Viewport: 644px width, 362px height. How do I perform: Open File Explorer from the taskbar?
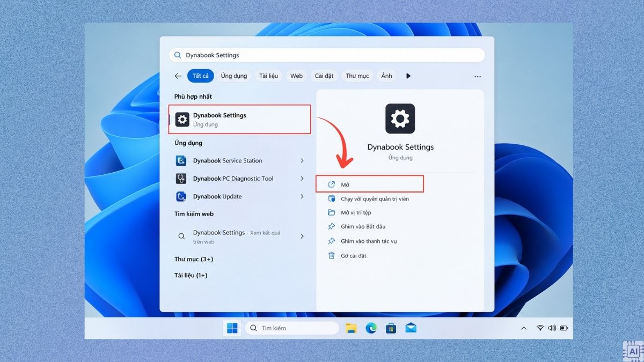(x=352, y=328)
